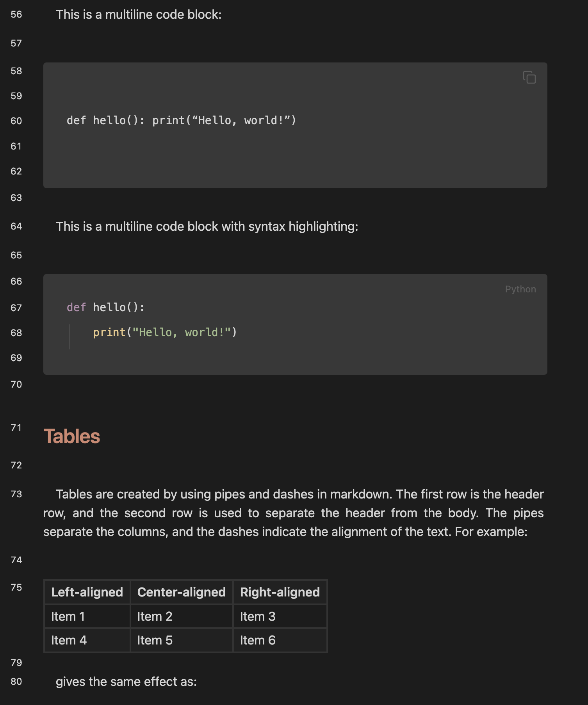This screenshot has height=705, width=588.
Task: Click the Tables heading
Action: pyautogui.click(x=72, y=436)
